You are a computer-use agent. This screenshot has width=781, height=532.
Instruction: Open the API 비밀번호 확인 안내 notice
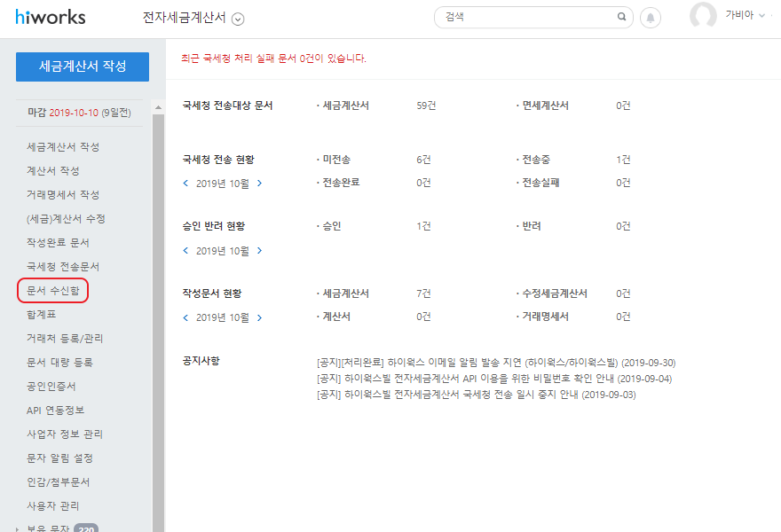tap(493, 379)
